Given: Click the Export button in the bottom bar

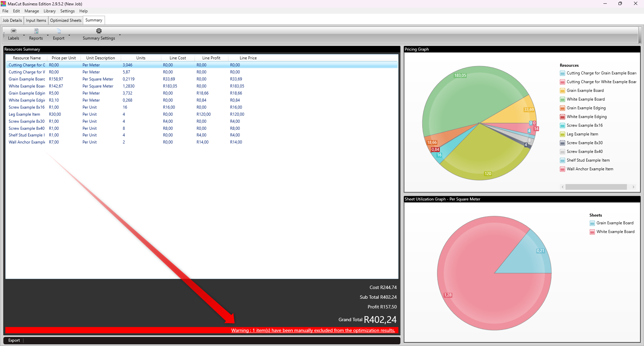Looking at the screenshot, I should point(14,340).
